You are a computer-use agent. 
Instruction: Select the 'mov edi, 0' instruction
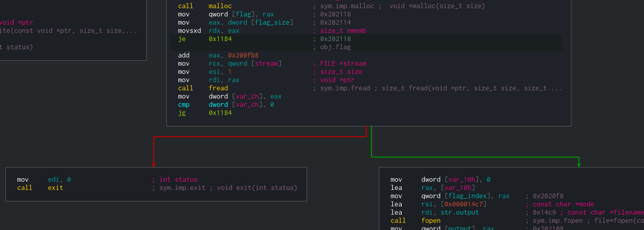click(44, 180)
